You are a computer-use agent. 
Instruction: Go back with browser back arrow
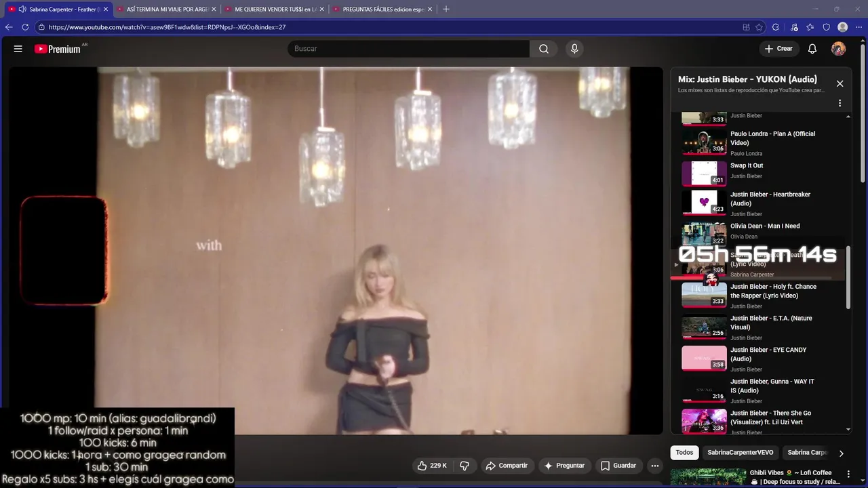pos(9,27)
